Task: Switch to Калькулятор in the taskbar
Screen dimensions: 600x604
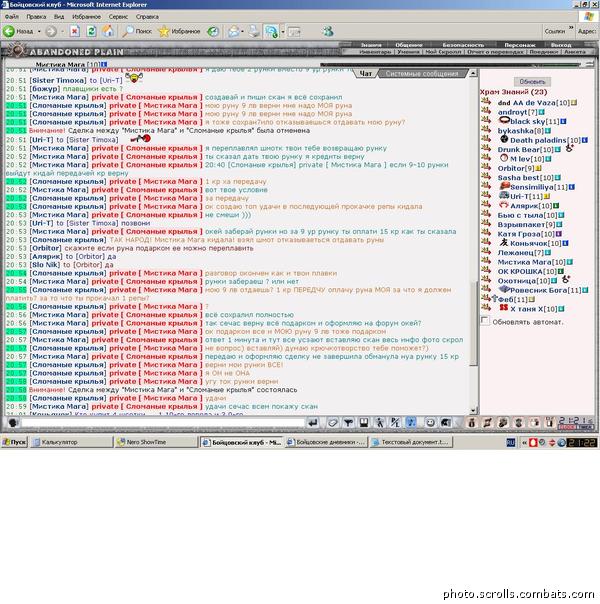Action: [x=72, y=442]
